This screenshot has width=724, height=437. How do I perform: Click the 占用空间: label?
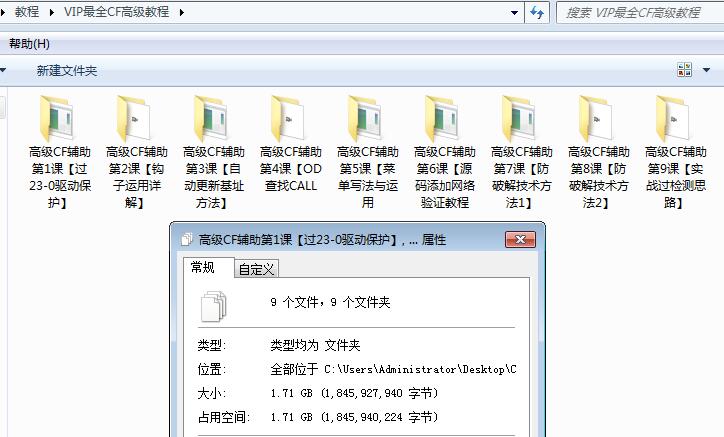coord(223,417)
